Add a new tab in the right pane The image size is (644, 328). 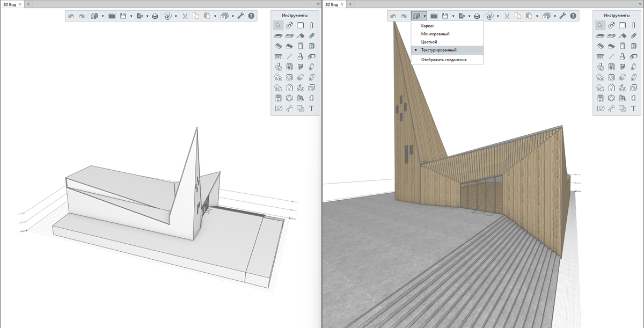click(x=350, y=4)
